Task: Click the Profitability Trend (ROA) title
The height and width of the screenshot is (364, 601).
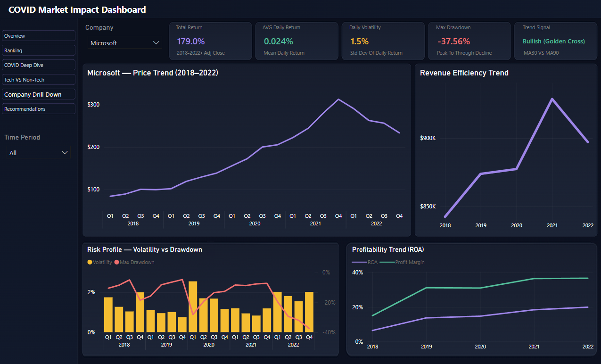Action: click(x=388, y=249)
